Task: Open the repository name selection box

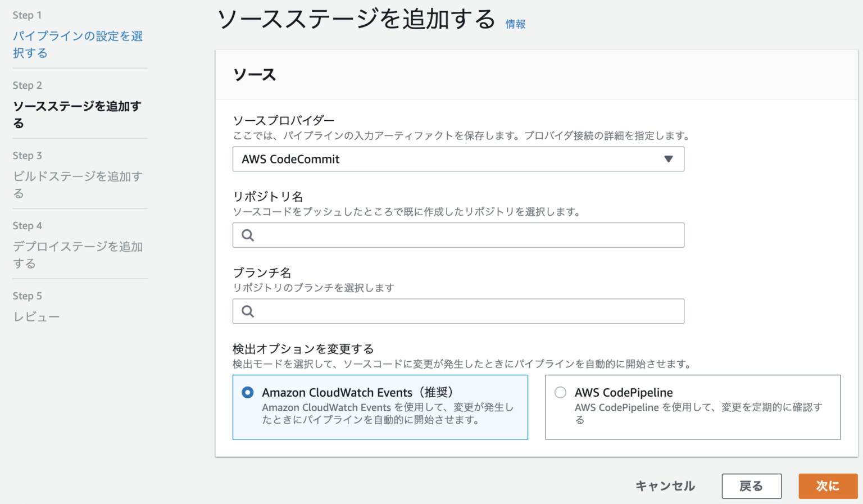Action: [x=458, y=235]
